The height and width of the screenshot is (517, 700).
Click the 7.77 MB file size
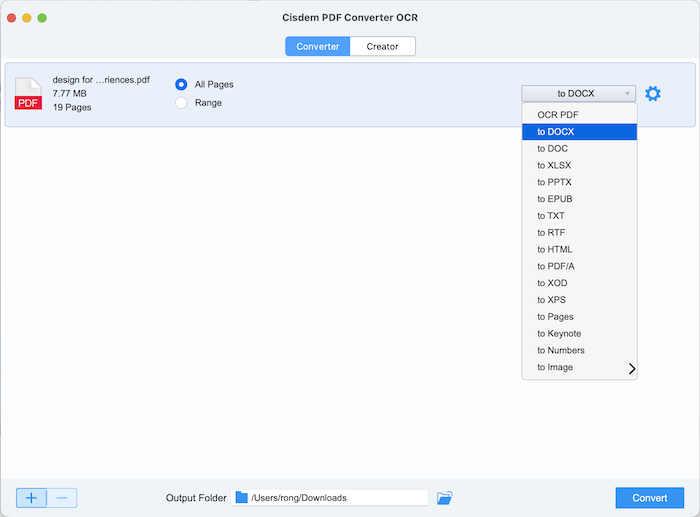coord(70,93)
